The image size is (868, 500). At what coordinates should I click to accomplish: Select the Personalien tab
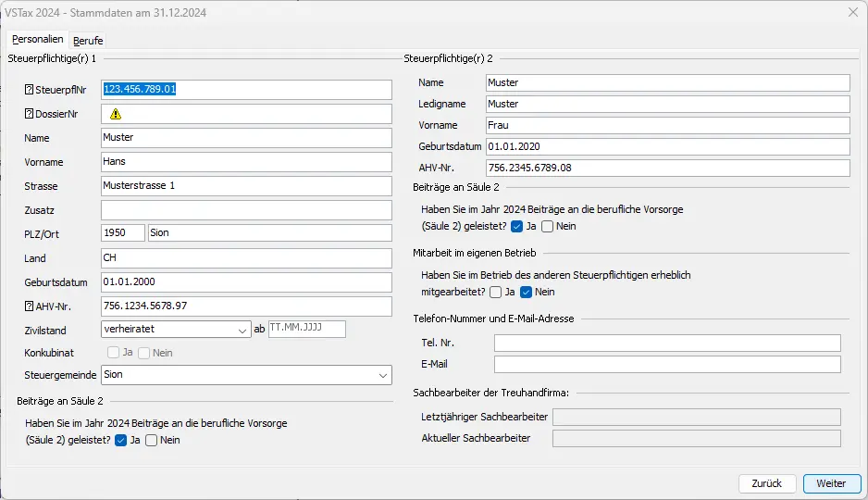(x=38, y=40)
